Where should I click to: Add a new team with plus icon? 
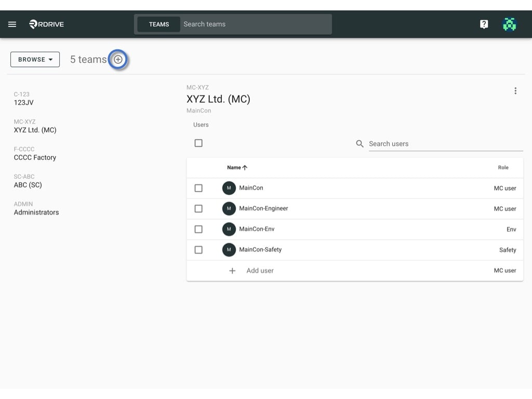click(x=118, y=59)
